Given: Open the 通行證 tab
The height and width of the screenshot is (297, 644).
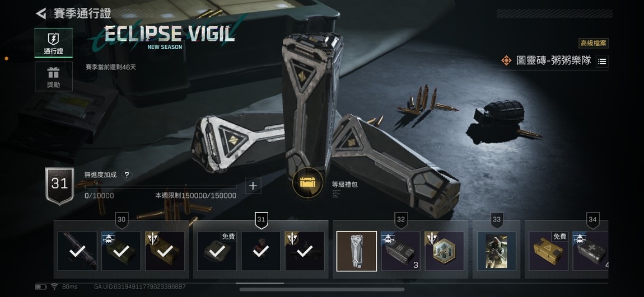Looking at the screenshot, I should 53,43.
